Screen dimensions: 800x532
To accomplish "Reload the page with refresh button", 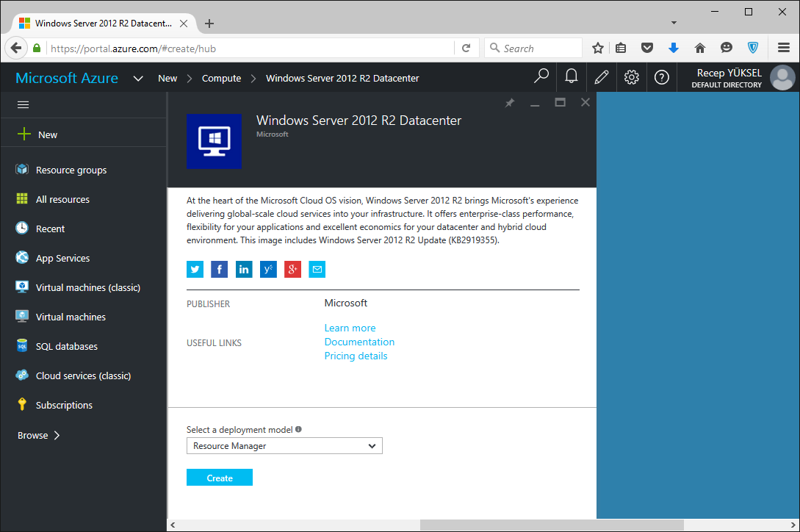I will click(x=466, y=48).
